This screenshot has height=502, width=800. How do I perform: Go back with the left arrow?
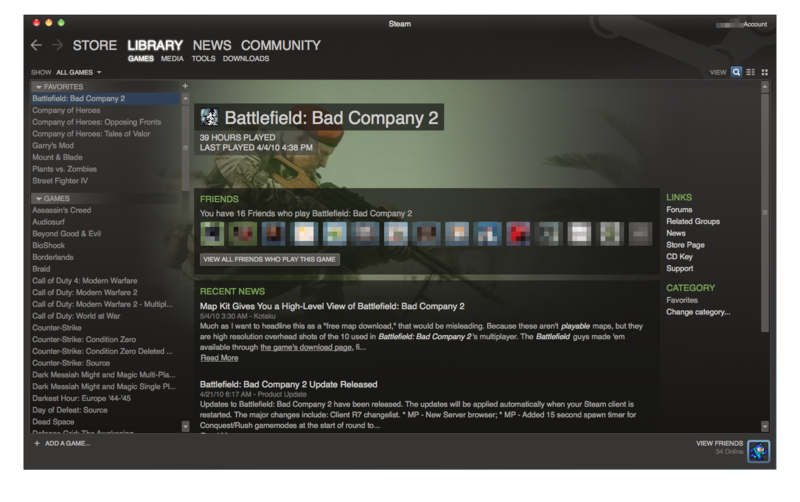pos(36,45)
